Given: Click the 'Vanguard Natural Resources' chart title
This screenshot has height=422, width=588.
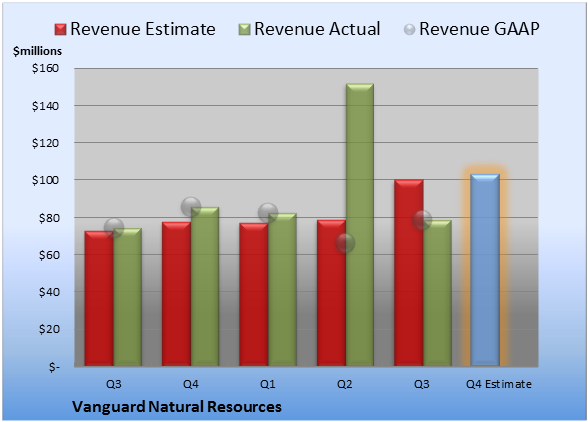Looking at the screenshot, I should (177, 407).
